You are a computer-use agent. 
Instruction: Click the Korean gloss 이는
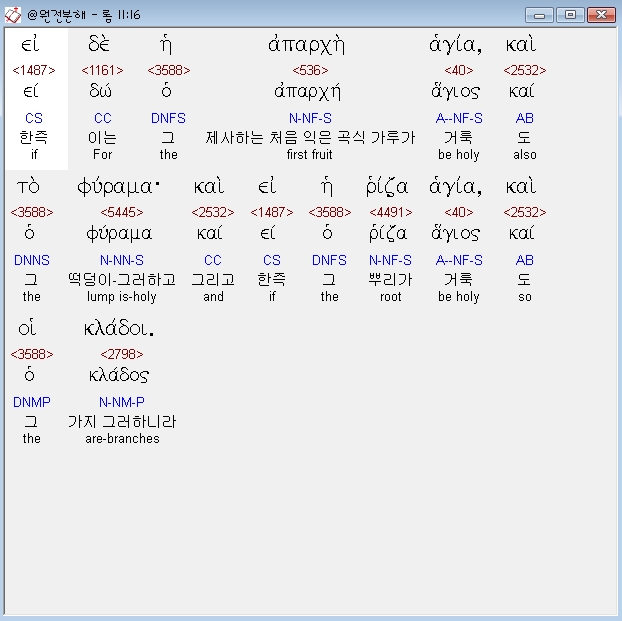tap(102, 138)
